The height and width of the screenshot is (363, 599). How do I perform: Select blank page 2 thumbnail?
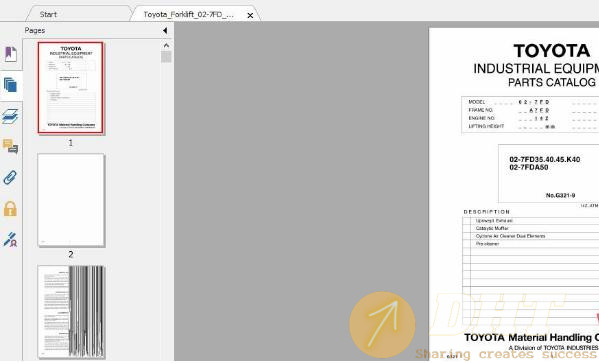[71, 200]
